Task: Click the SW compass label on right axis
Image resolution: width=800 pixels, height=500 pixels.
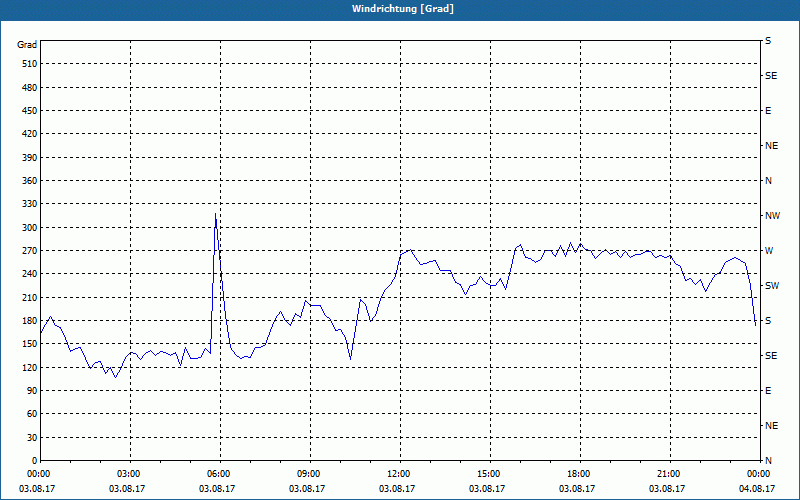Action: 772,286
